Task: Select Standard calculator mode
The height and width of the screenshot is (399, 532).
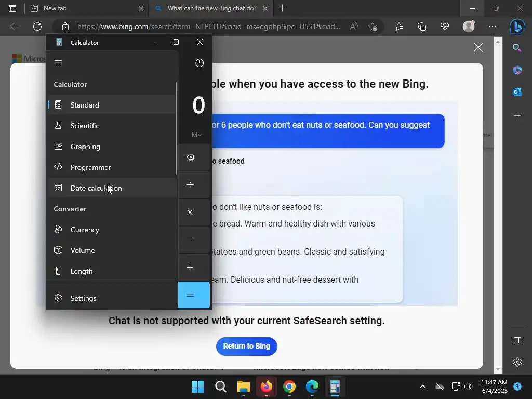Action: coord(112,105)
